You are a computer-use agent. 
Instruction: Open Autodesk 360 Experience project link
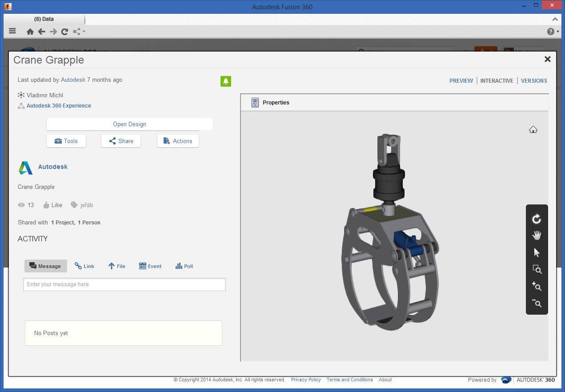(x=59, y=106)
